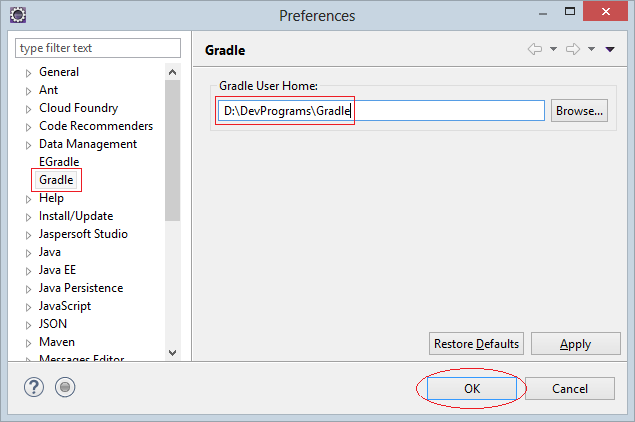This screenshot has width=635, height=422.
Task: Select the Cloud Foundry preferences item
Action: (x=79, y=108)
